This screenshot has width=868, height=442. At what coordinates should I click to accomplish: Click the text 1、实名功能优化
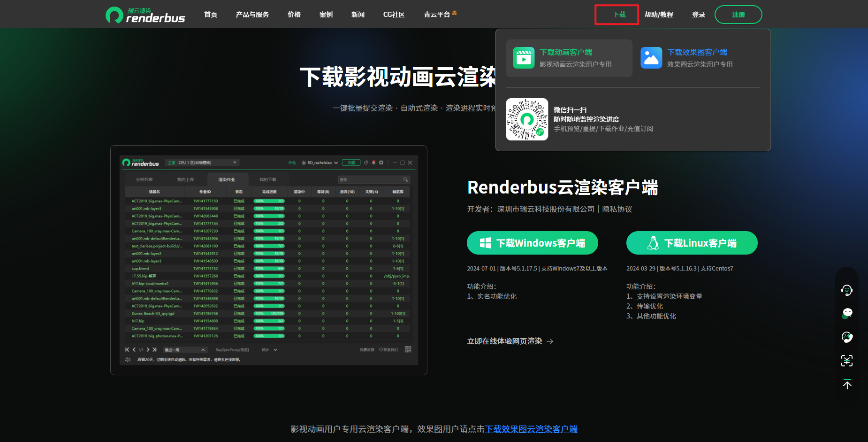492,296
